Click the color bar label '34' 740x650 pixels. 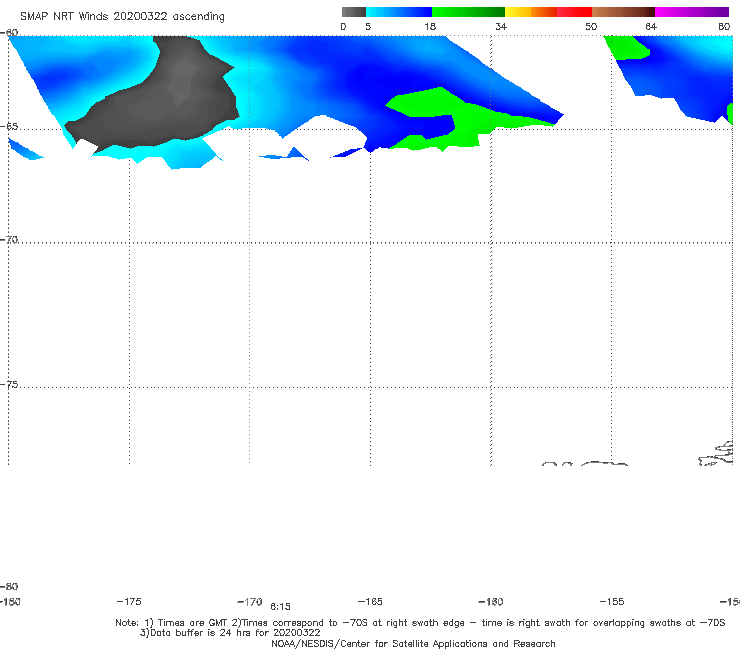[x=501, y=26]
